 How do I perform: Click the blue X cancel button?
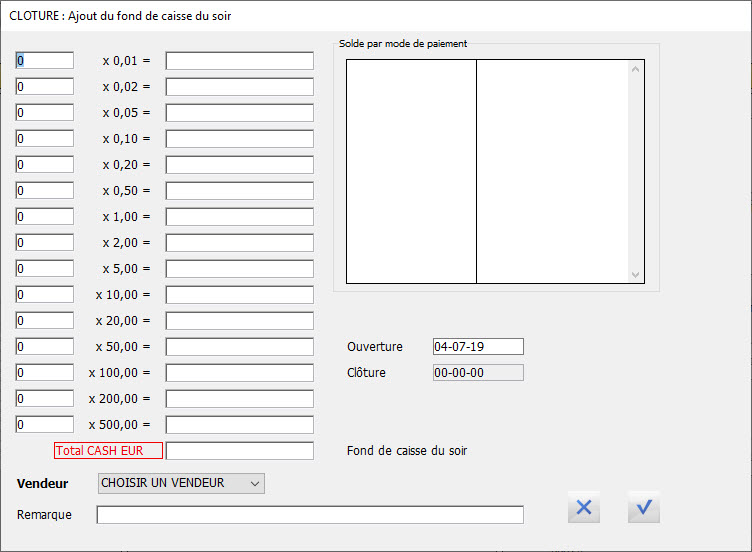(x=584, y=508)
